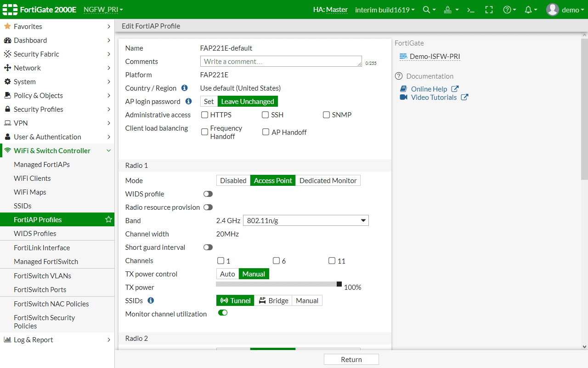Click the System gear icon in sidebar
The height and width of the screenshot is (368, 588).
[x=7, y=81]
